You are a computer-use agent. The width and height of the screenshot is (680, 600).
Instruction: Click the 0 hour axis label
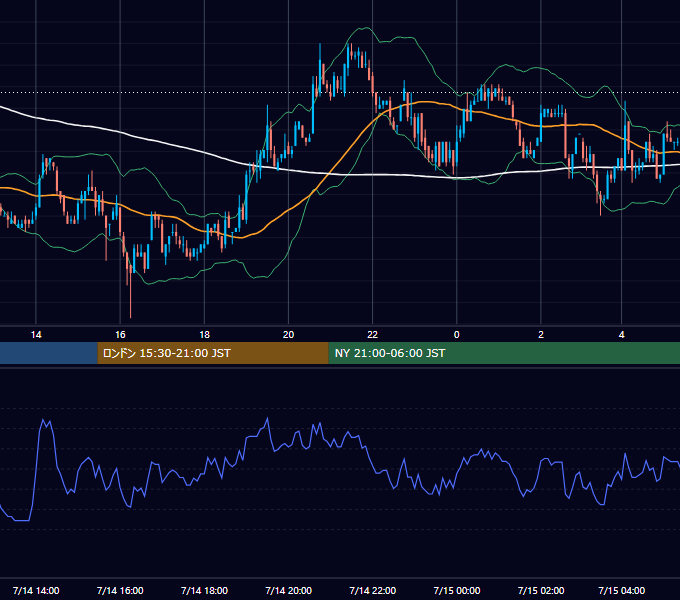457,335
